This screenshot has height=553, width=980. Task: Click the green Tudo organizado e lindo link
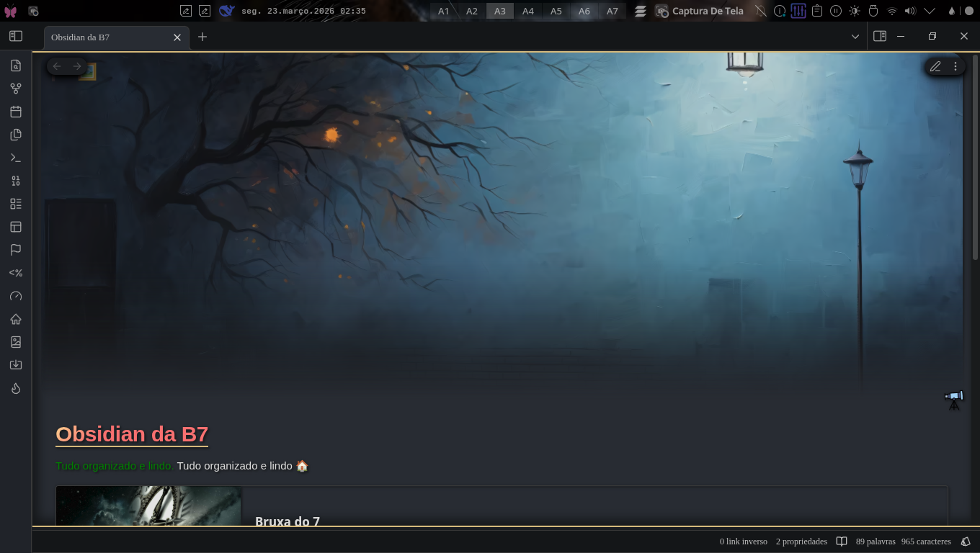coord(113,466)
